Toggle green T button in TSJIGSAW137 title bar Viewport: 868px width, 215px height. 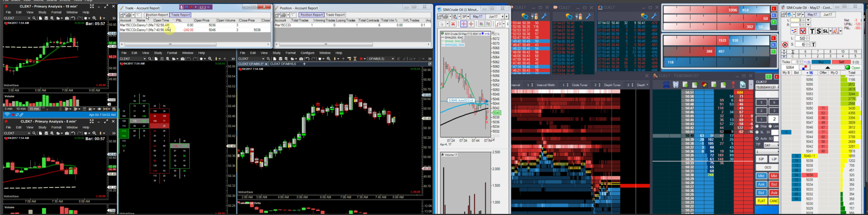click(769, 77)
